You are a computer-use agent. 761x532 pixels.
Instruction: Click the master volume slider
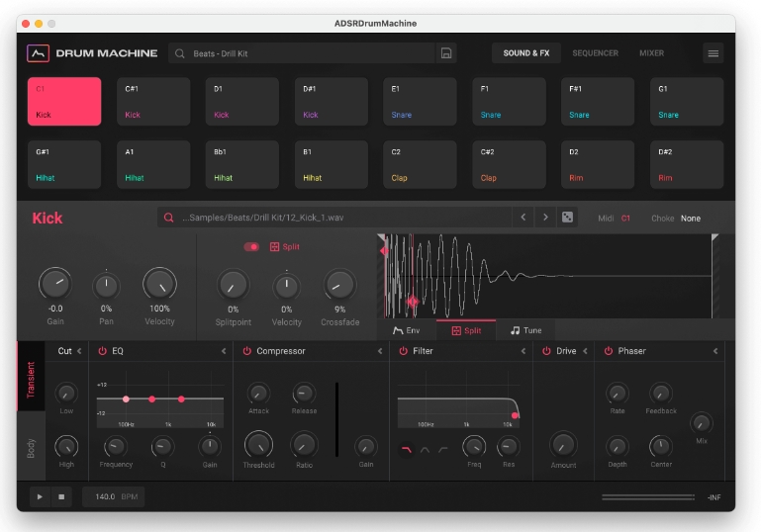tap(648, 497)
